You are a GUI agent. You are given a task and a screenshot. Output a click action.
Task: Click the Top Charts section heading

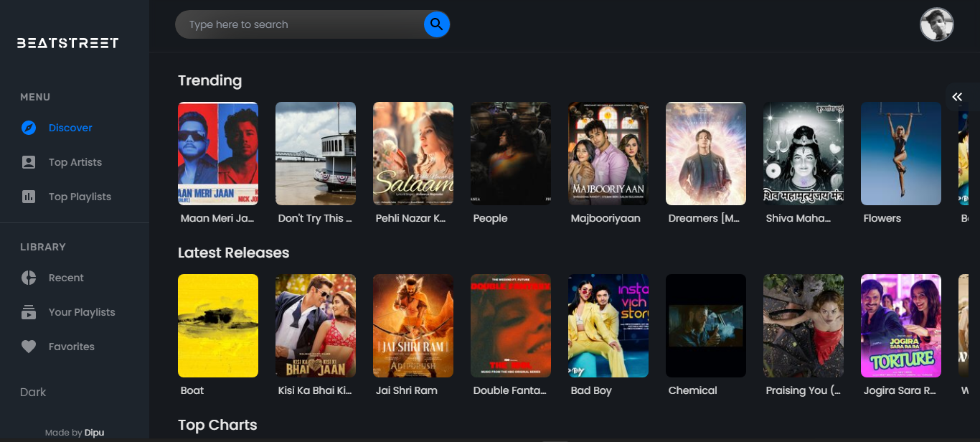217,425
